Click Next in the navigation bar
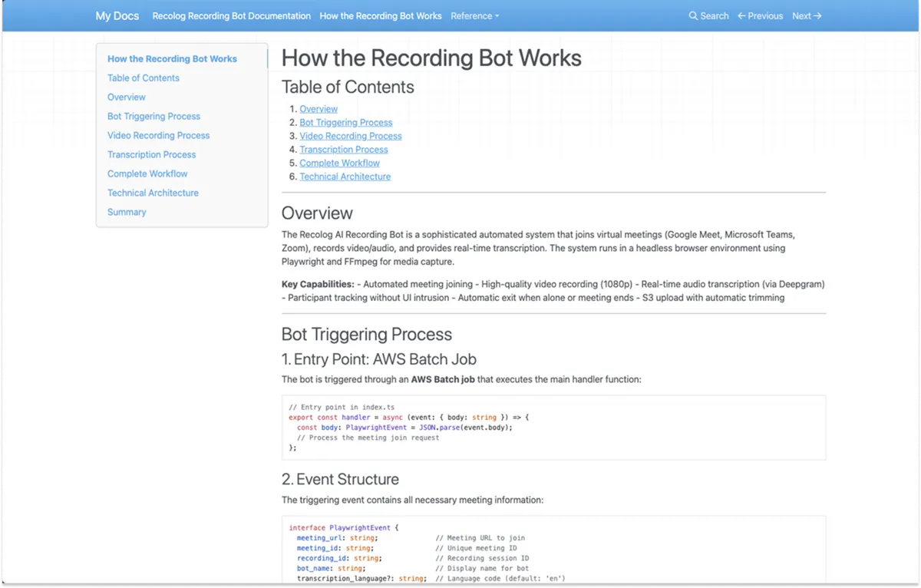This screenshot has height=588, width=921. click(x=802, y=15)
